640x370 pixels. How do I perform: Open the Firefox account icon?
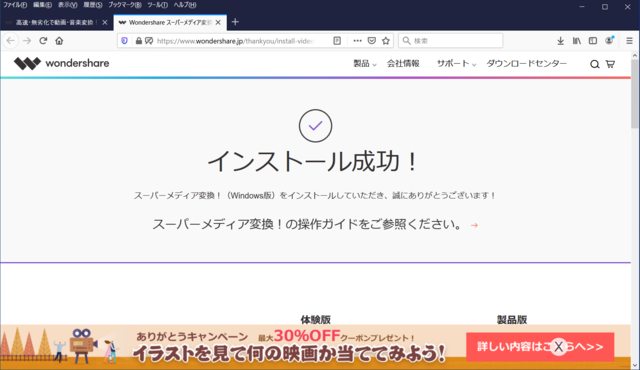(x=609, y=41)
